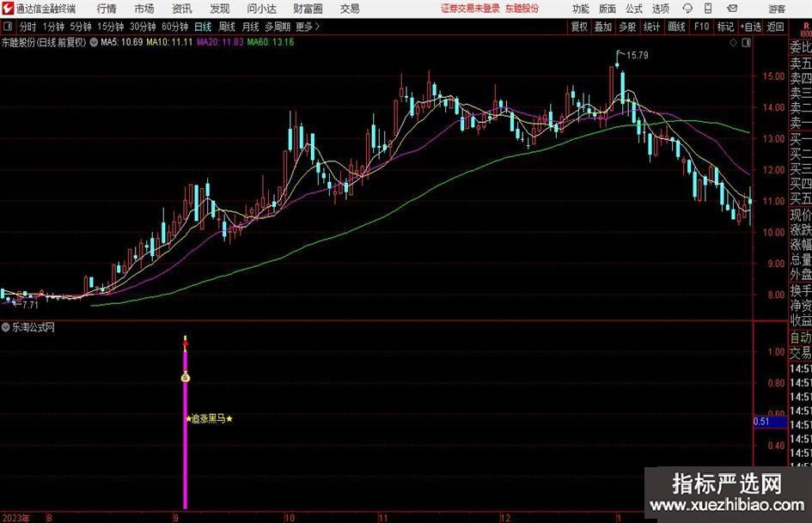
Task: Select the 分时 intraday view
Action: coord(28,27)
